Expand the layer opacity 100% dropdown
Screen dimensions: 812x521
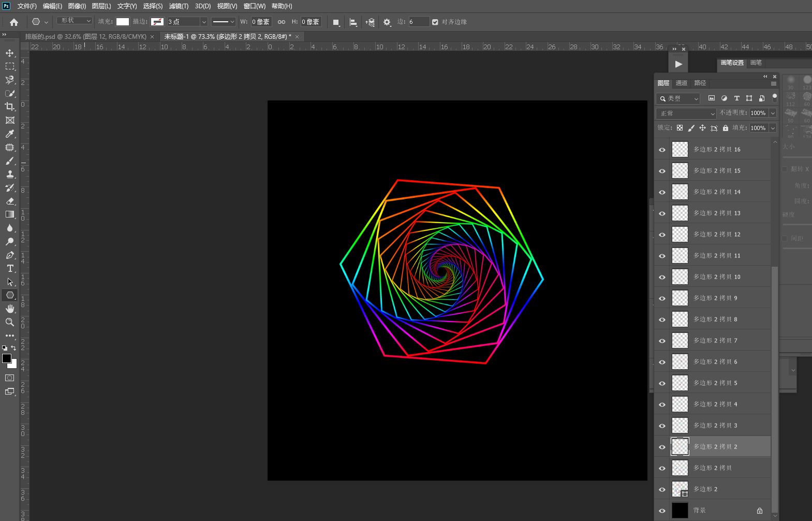[773, 113]
